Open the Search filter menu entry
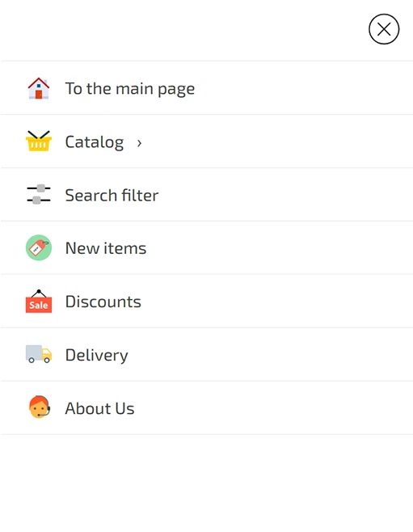Screen dimensions: 413x532 (x=112, y=195)
